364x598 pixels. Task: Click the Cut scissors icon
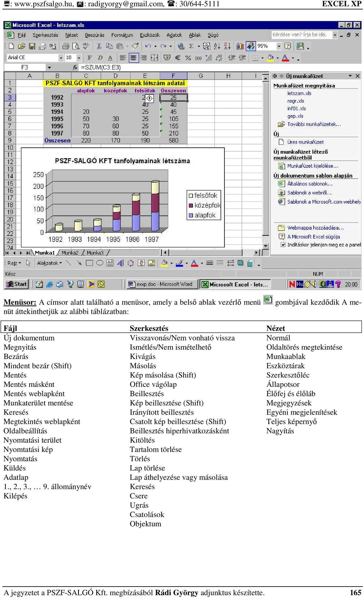(x=99, y=46)
